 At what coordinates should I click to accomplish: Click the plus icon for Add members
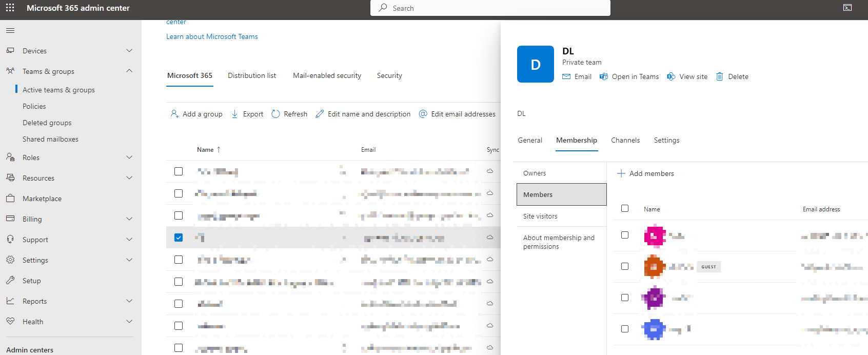coord(621,173)
